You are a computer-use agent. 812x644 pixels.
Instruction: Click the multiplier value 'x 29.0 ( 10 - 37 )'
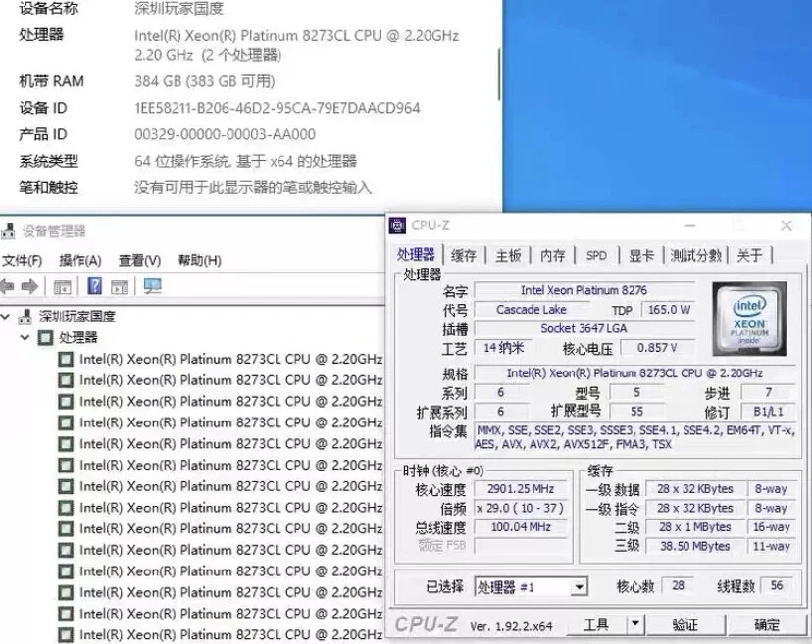click(x=521, y=509)
